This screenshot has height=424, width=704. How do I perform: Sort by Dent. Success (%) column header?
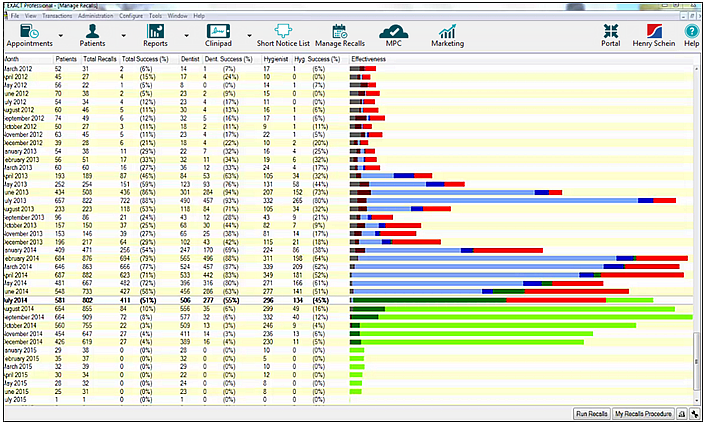click(x=229, y=59)
